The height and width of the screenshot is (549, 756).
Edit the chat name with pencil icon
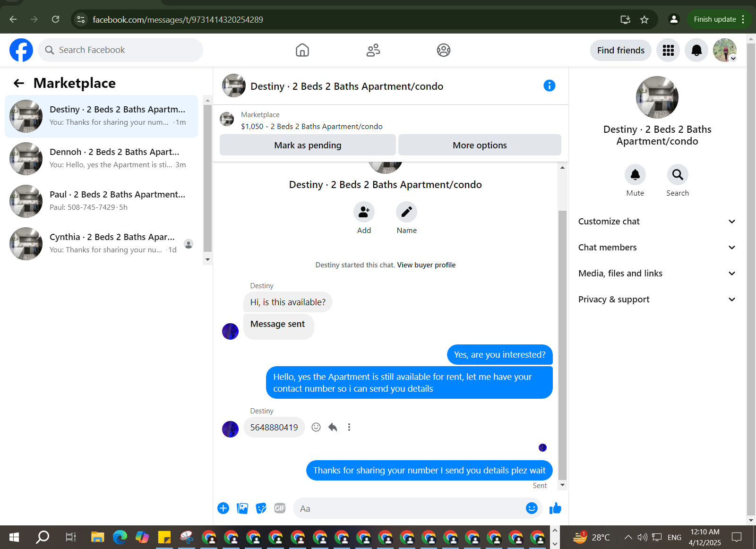pyautogui.click(x=406, y=212)
